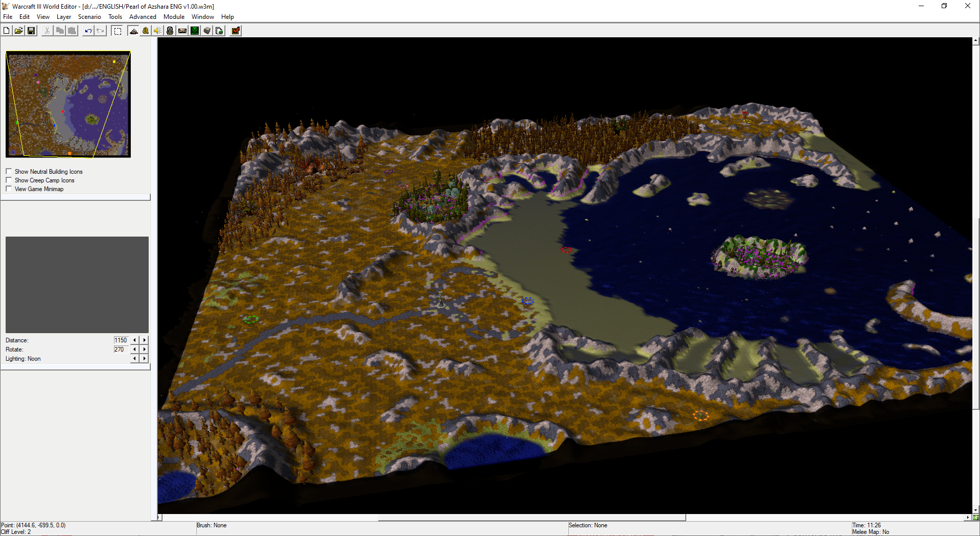
Task: Click the viewport scroll-up arrow
Action: (976, 40)
